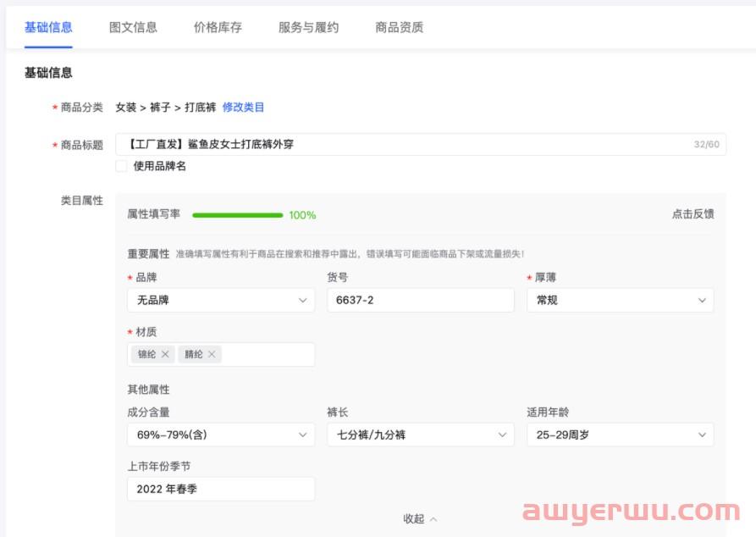Click the 上市年份季节 field showing 2022 年春季
Image resolution: width=756 pixels, height=537 pixels.
220,488
